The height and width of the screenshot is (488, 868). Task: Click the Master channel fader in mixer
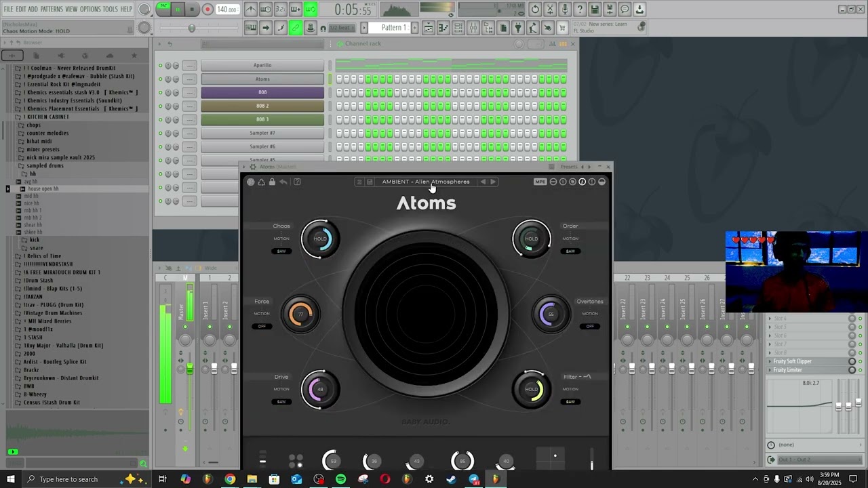pos(190,368)
